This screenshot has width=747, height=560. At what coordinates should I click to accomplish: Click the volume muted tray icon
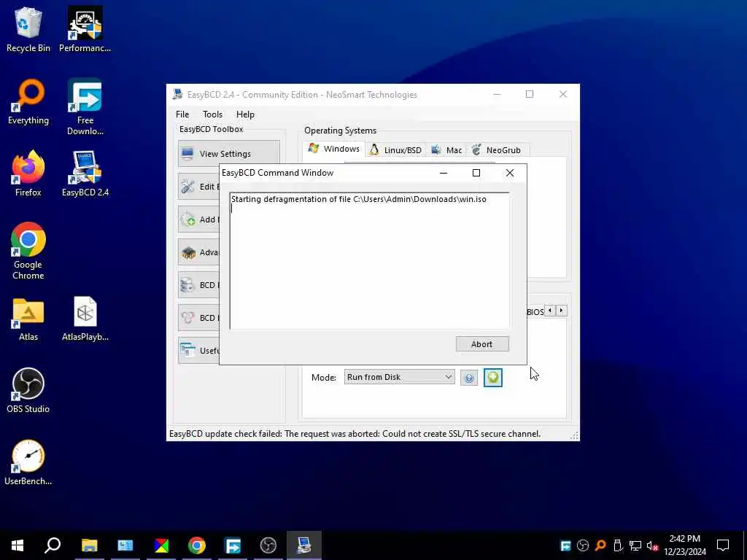(652, 545)
